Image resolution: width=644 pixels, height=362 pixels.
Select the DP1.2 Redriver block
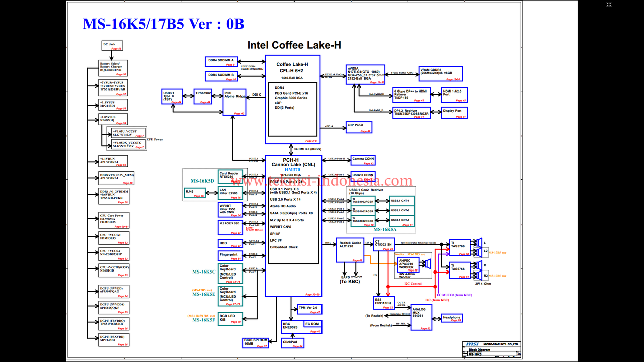[412, 113]
